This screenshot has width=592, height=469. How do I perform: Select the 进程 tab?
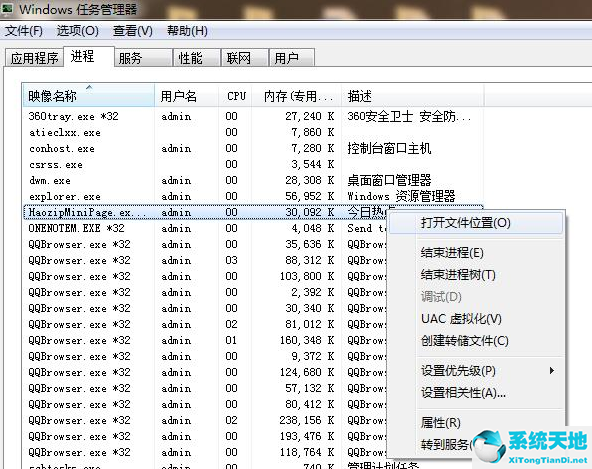click(x=89, y=57)
